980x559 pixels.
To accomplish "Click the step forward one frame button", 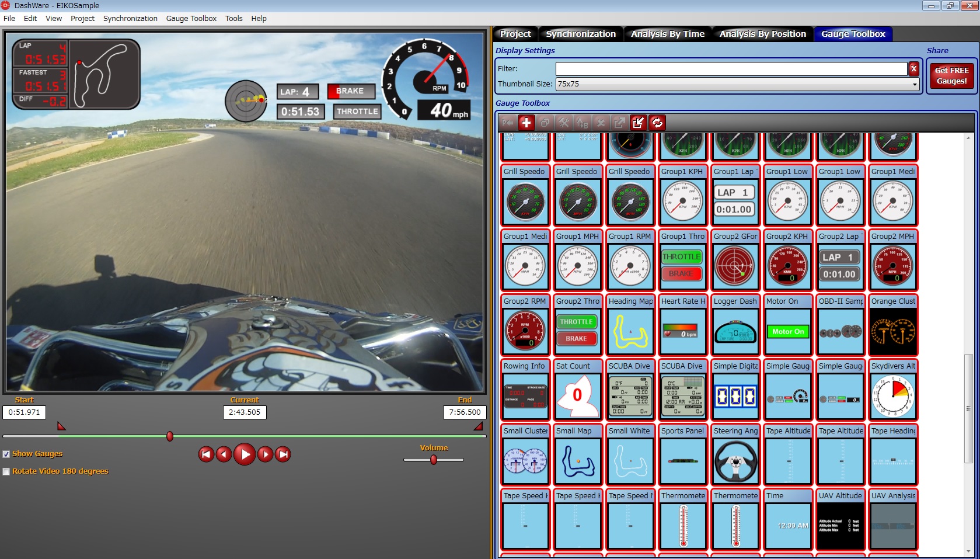I will coord(265,454).
